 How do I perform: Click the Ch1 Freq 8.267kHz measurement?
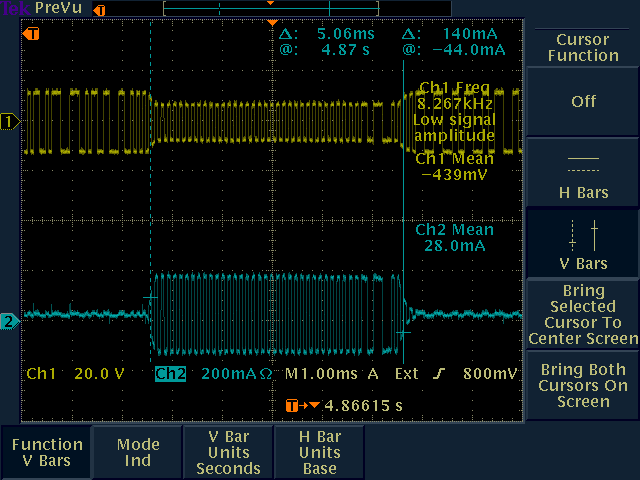click(x=455, y=96)
